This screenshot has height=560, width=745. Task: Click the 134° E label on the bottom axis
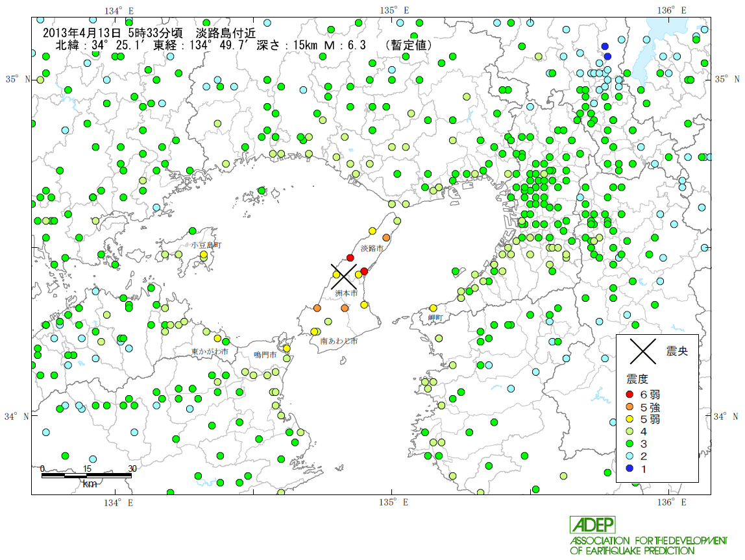[x=118, y=502]
